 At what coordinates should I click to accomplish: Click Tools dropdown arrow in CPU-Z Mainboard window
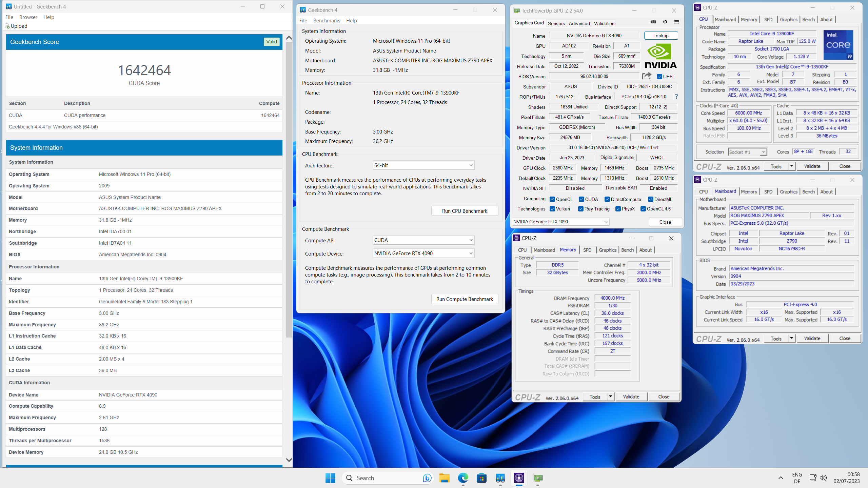click(791, 338)
